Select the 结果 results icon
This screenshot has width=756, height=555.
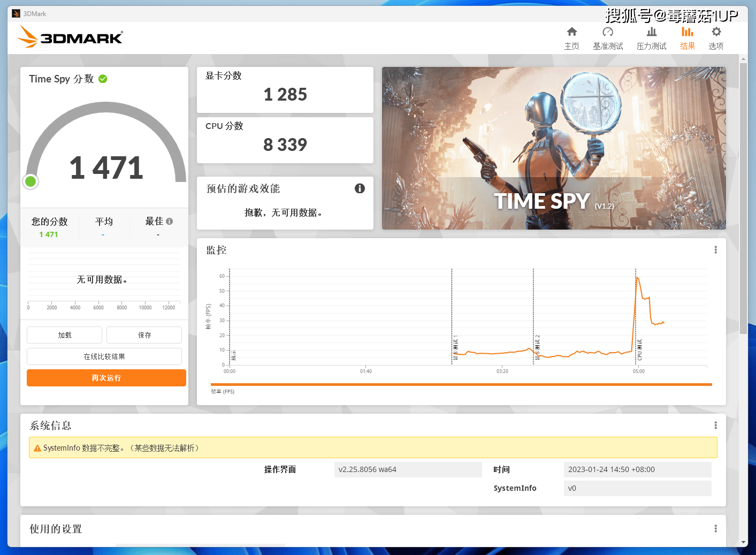[x=688, y=32]
